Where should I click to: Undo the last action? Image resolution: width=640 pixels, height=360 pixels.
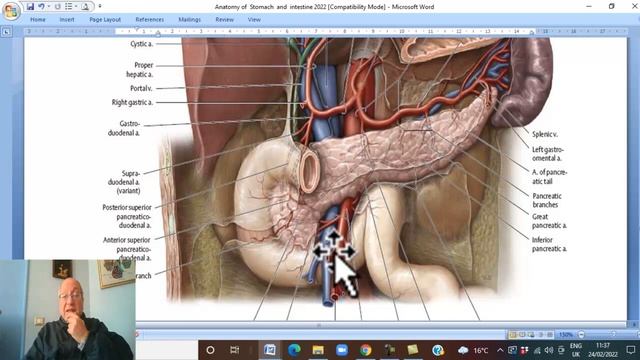(x=41, y=7)
